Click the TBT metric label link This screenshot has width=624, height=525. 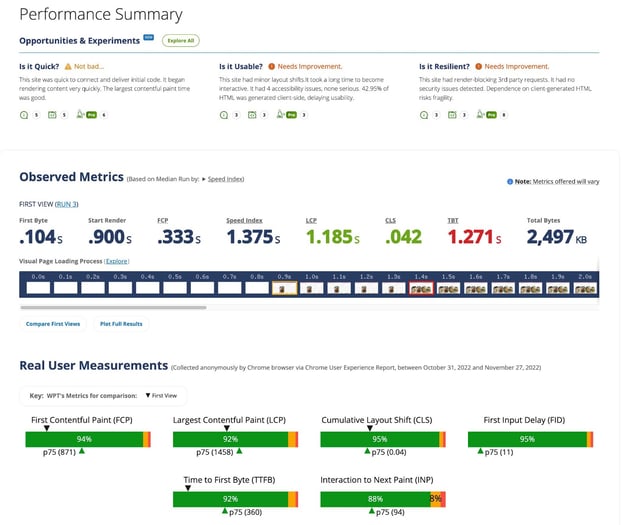(453, 219)
